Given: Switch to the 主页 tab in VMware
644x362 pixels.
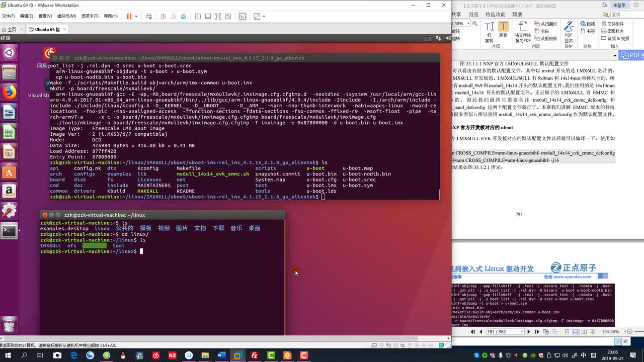Looking at the screenshot, I should 12,29.
